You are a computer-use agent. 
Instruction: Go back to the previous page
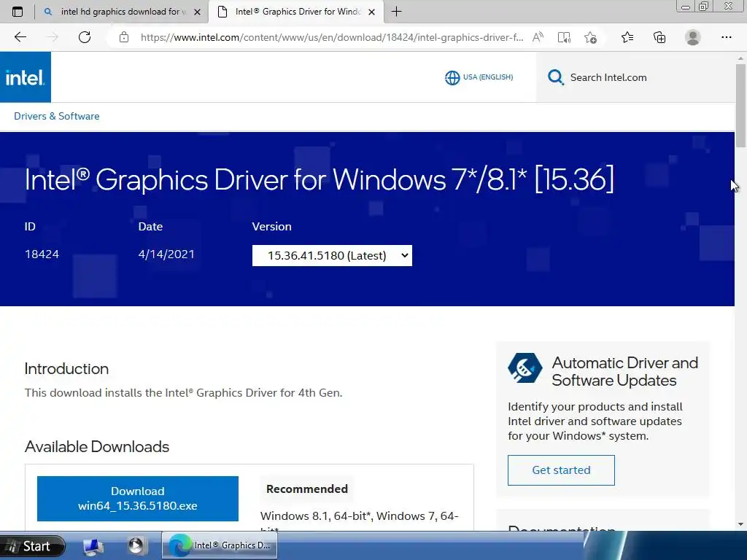(x=20, y=37)
